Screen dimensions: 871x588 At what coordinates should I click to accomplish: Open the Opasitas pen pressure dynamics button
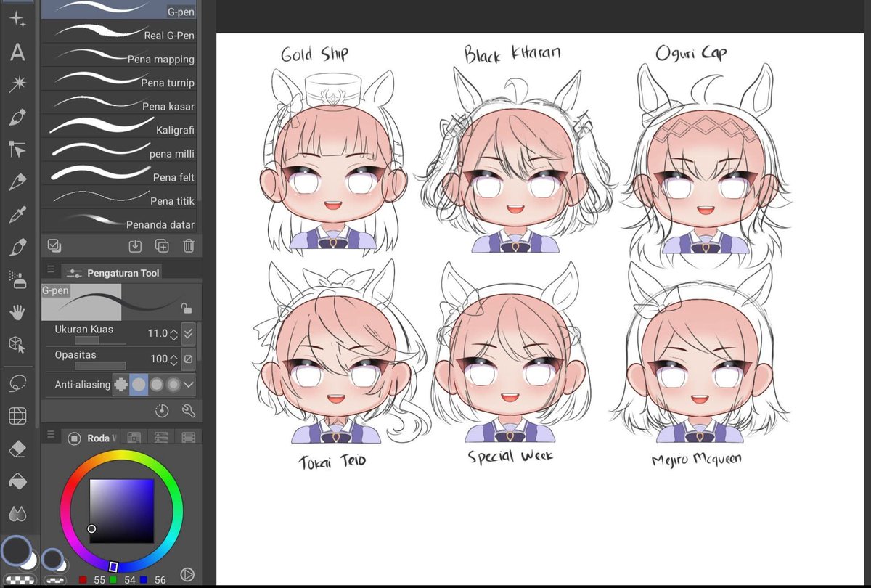click(x=189, y=359)
